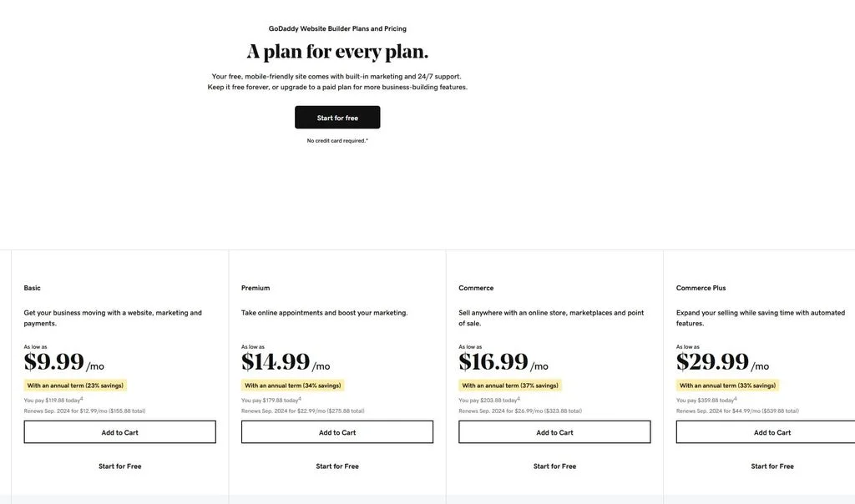Add the Commerce plan to cart

click(554, 432)
